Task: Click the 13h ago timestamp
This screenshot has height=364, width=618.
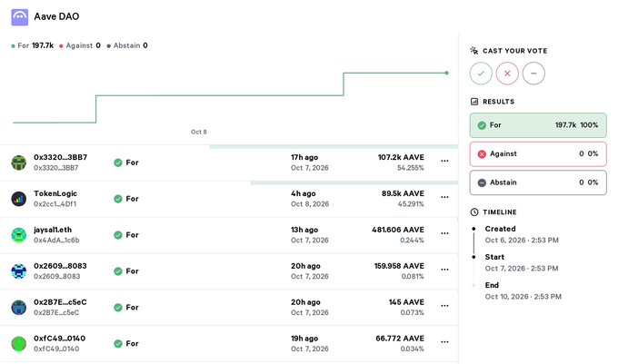Action: point(304,230)
